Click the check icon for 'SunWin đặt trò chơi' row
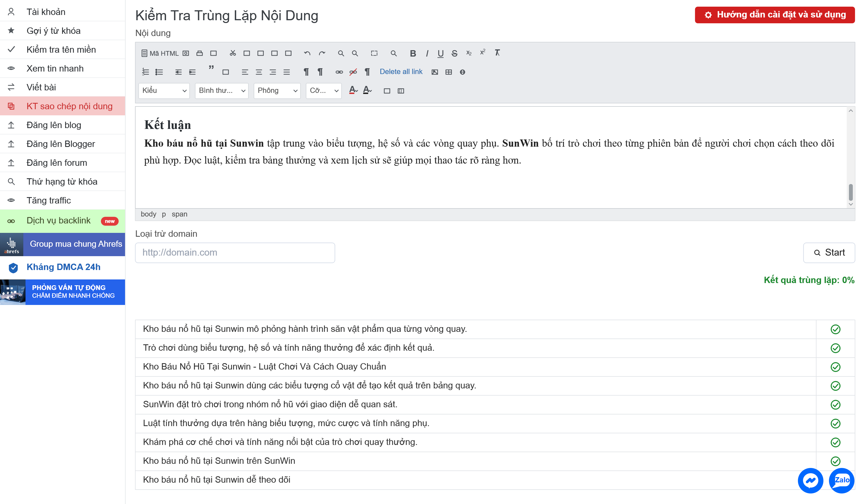 [835, 405]
